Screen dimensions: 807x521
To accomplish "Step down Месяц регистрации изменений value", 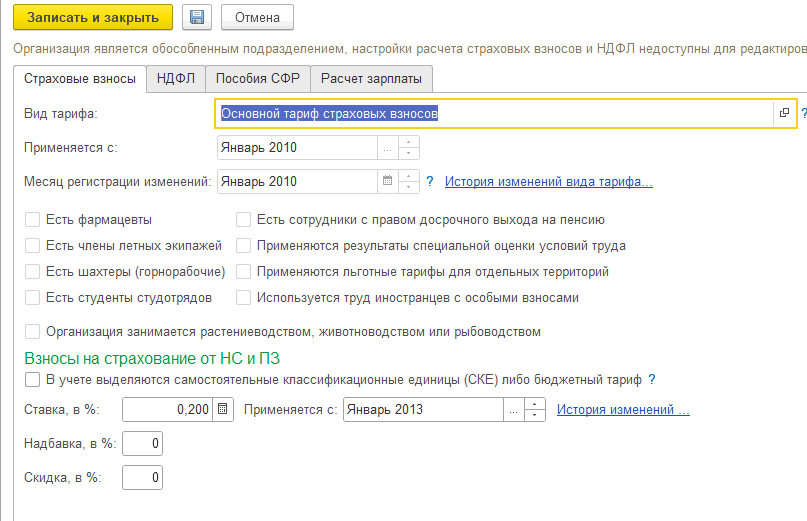I will coord(409,187).
